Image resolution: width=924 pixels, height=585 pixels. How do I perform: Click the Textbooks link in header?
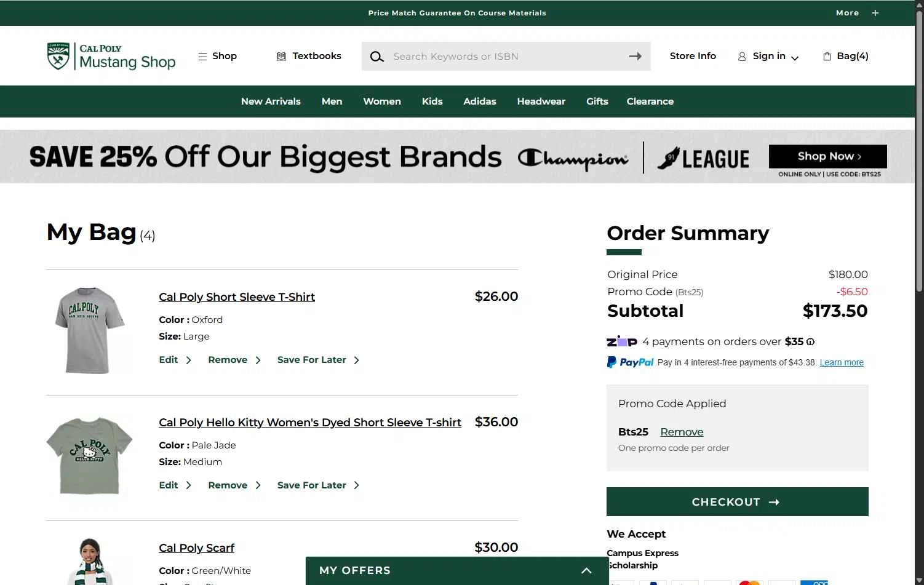tap(317, 56)
